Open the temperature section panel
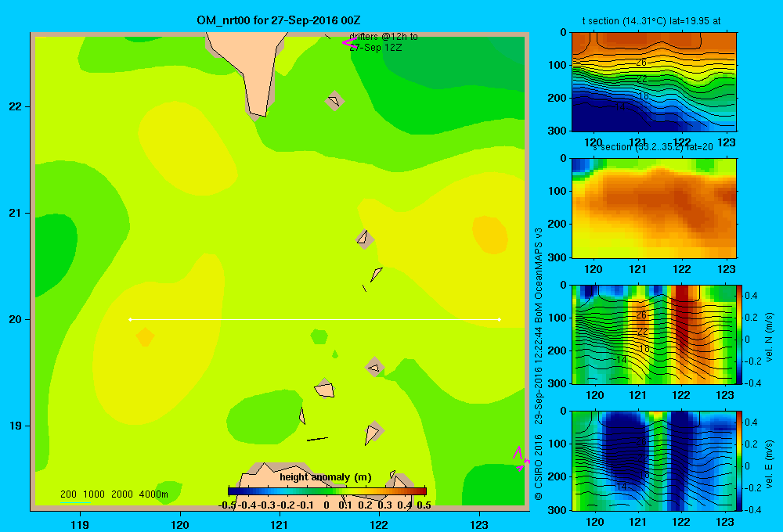Screen dimensions: 783x532 point(654,82)
